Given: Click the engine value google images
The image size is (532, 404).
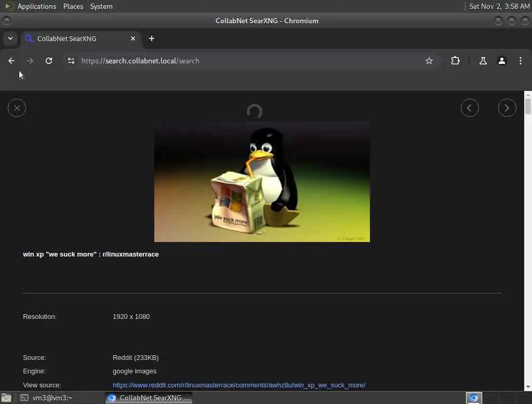Looking at the screenshot, I should click(x=135, y=371).
